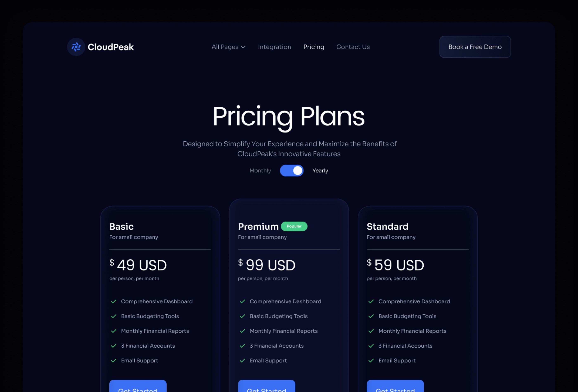The image size is (578, 392).
Task: Select the Pricing navigation tab
Action: coord(314,46)
